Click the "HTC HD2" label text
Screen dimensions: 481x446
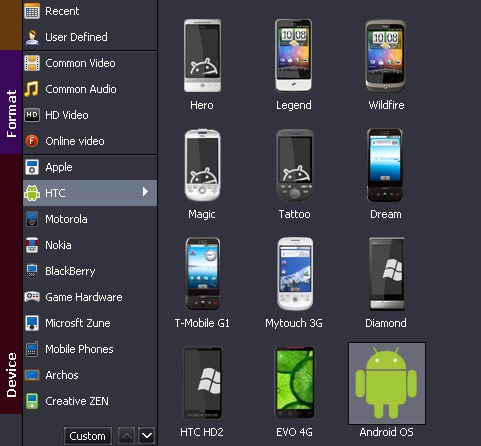pyautogui.click(x=202, y=432)
